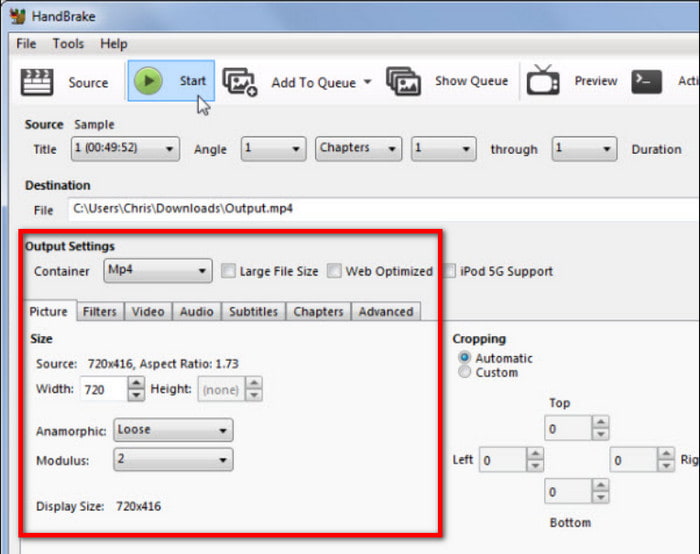Open the Chapters range type dropdown
Image resolution: width=700 pixels, height=554 pixels.
(358, 149)
